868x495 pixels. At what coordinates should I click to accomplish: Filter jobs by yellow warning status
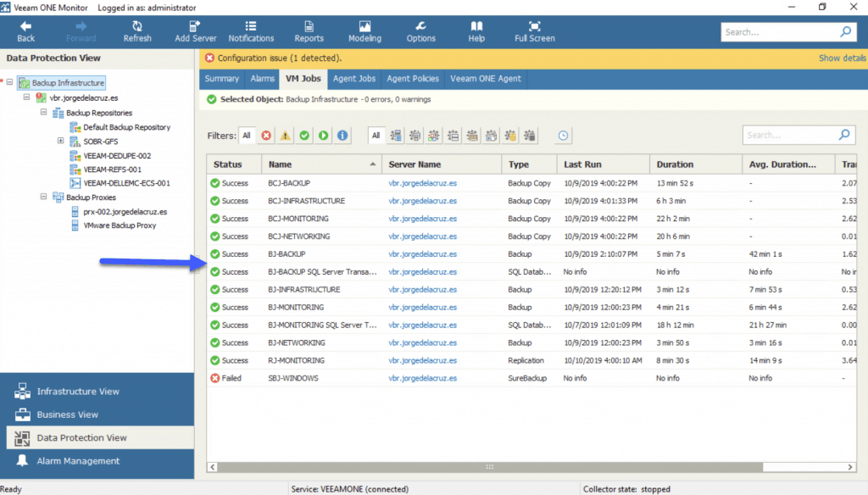click(285, 136)
